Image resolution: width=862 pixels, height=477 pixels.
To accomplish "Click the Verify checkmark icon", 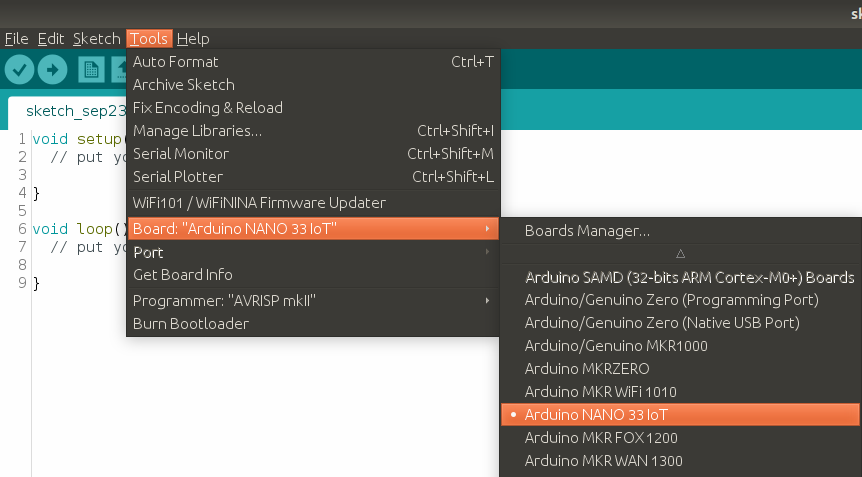I will pyautogui.click(x=19, y=70).
